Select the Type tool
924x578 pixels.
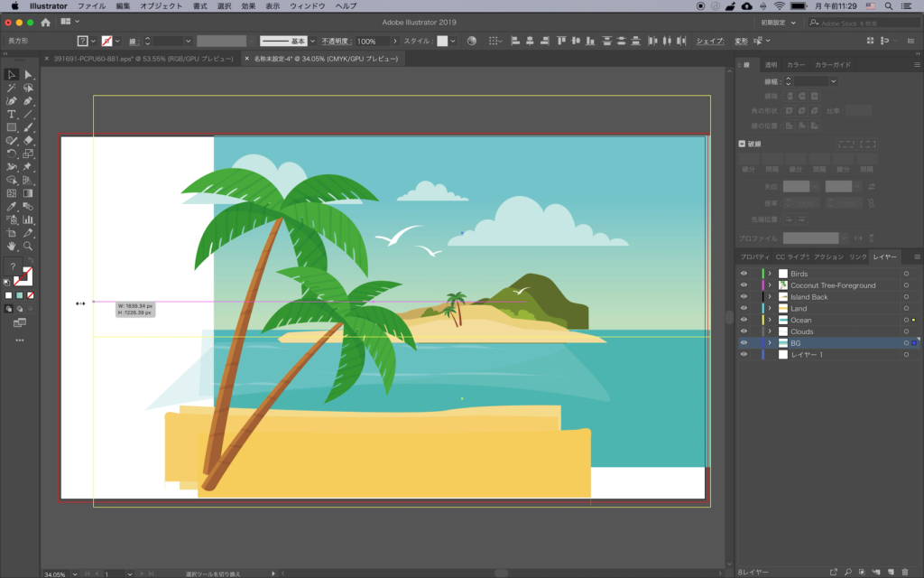click(12, 115)
